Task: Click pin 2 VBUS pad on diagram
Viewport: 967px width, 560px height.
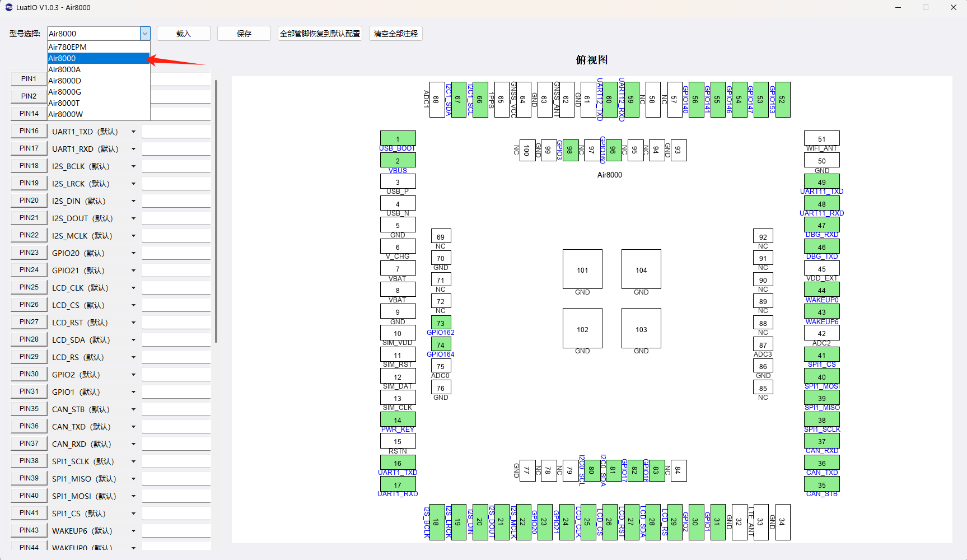Action: [398, 160]
